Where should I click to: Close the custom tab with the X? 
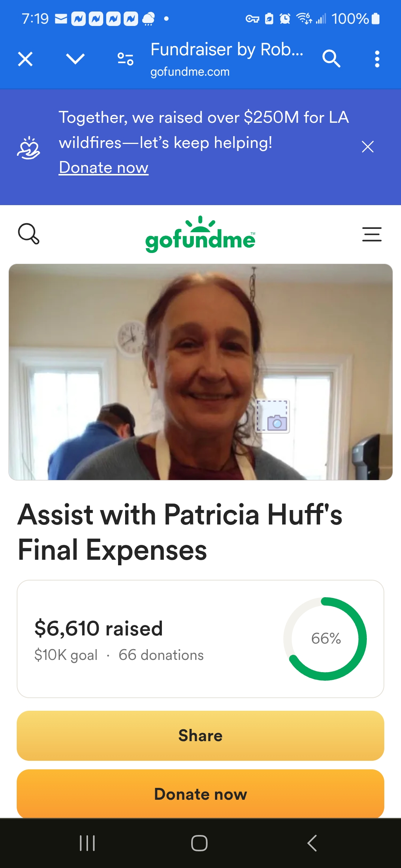(x=25, y=59)
